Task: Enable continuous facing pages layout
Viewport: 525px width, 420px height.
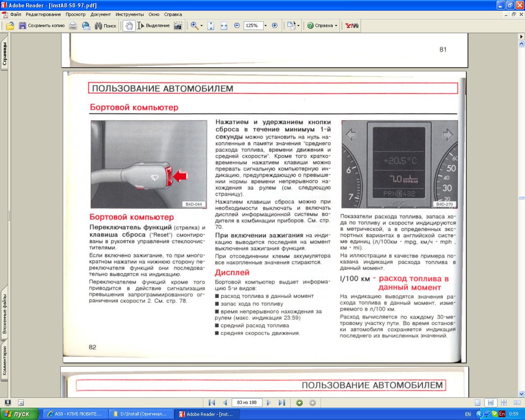Action: tap(504, 403)
